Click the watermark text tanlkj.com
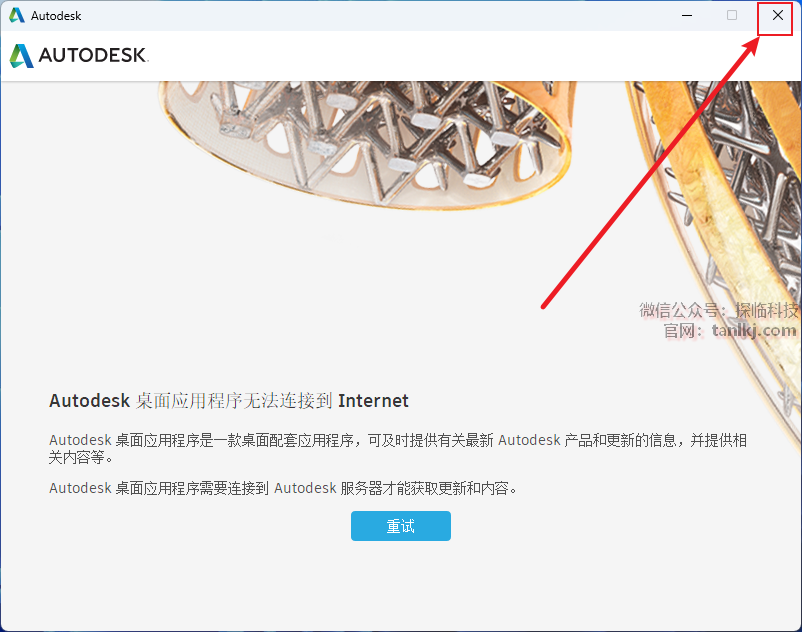The image size is (802, 632). tap(754, 330)
